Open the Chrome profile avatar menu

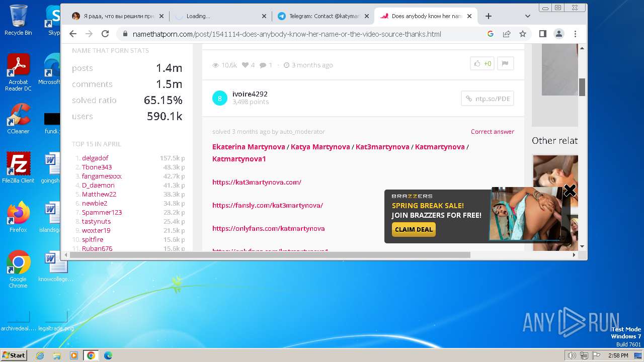click(559, 34)
